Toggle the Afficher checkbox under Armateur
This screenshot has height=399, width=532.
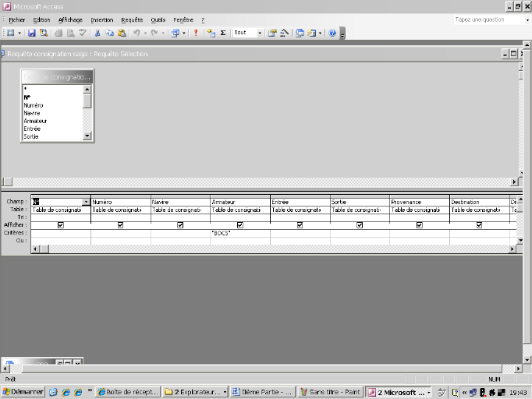[239, 225]
